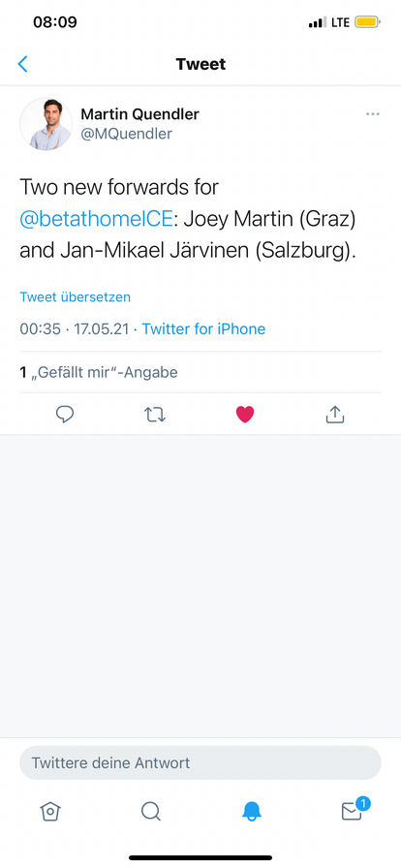401x868 pixels.
Task: Tap the share upload icon
Action: 335,414
